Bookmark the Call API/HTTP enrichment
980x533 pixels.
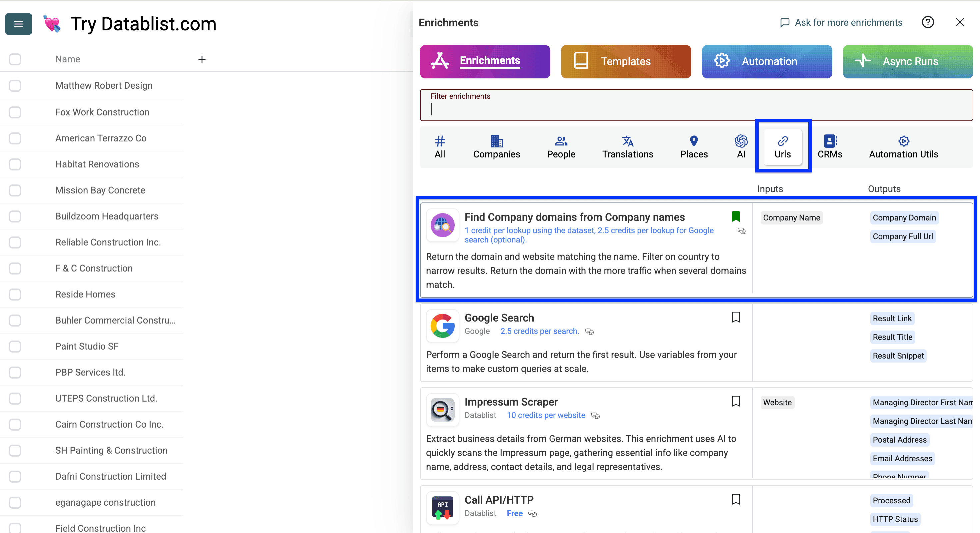(736, 499)
